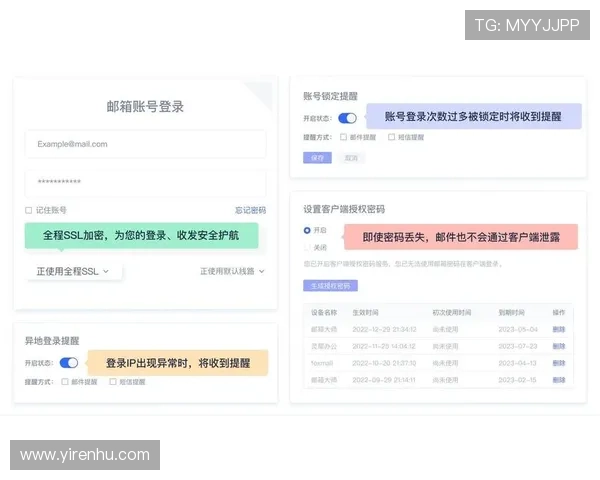This screenshot has width=600, height=480.
Task: Click 尚未使用 in the 灵犀办公 row
Action: pos(445,346)
